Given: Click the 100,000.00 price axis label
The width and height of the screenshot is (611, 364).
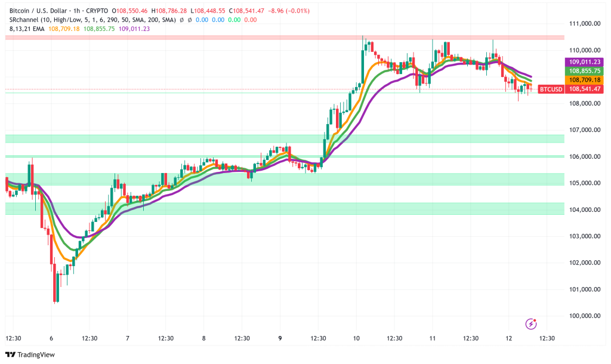Looking at the screenshot, I should [x=585, y=316].
